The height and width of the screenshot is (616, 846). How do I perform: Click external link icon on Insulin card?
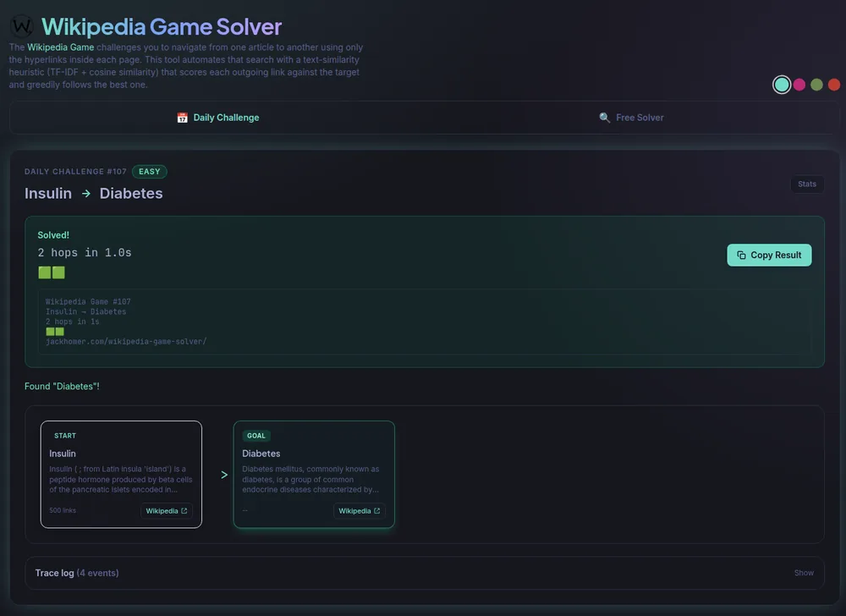184,511
